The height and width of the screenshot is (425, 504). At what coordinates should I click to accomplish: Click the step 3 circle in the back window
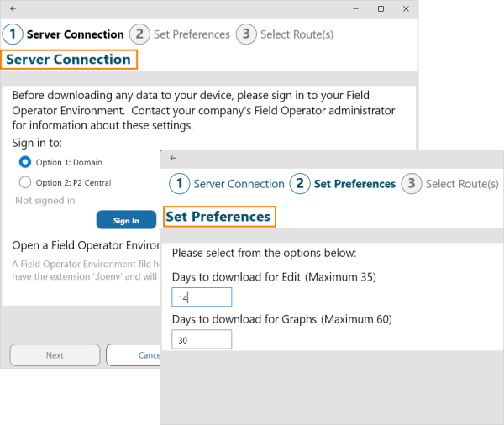[245, 34]
